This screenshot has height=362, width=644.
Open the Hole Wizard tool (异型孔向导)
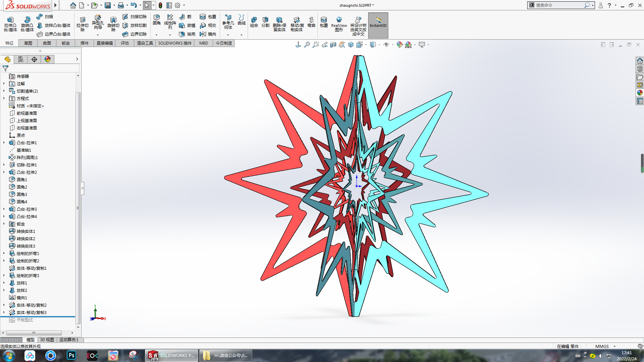(98, 23)
